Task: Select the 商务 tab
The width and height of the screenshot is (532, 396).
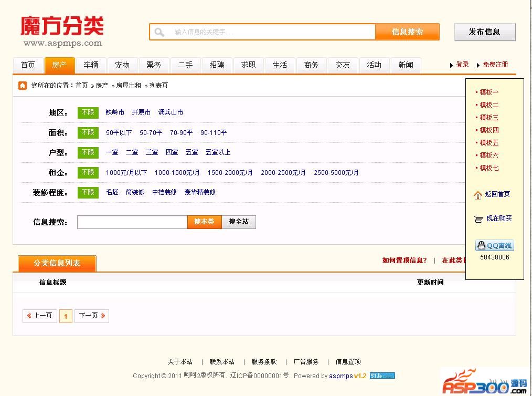Action: click(x=311, y=65)
